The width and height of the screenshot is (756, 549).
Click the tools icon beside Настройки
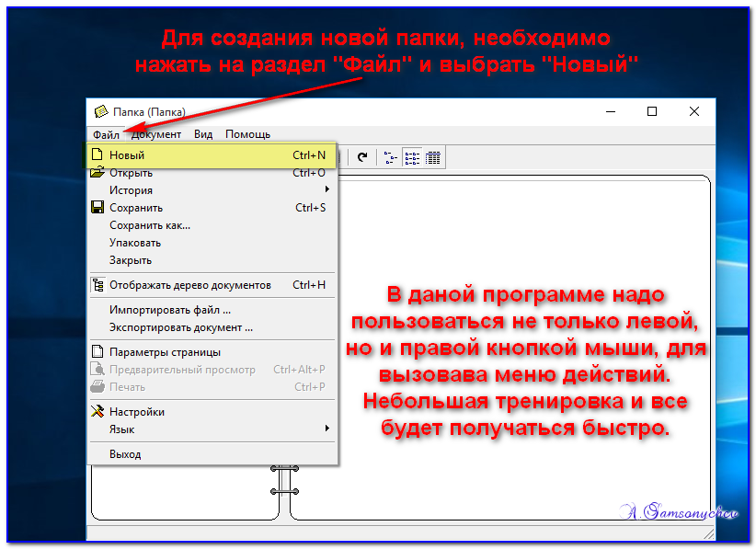click(x=97, y=412)
